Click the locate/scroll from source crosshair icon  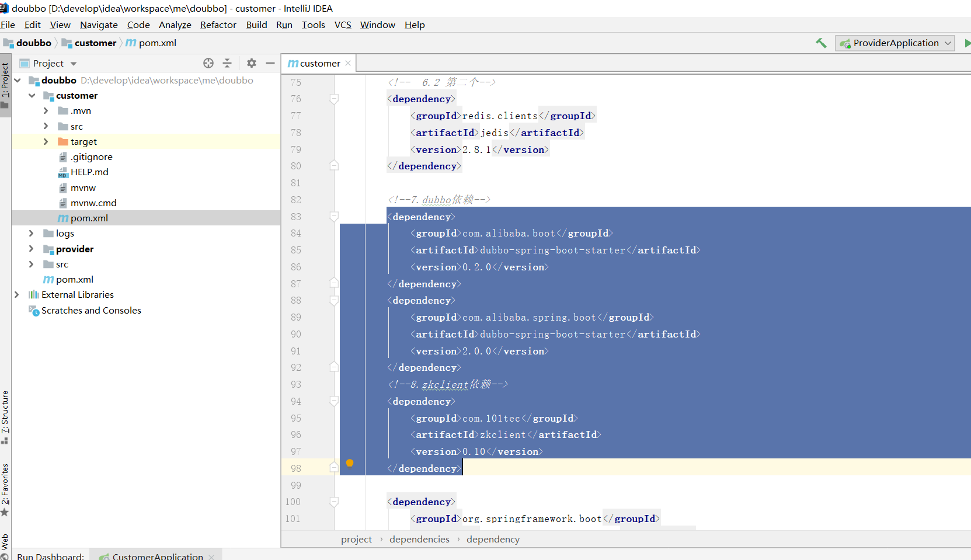(208, 63)
